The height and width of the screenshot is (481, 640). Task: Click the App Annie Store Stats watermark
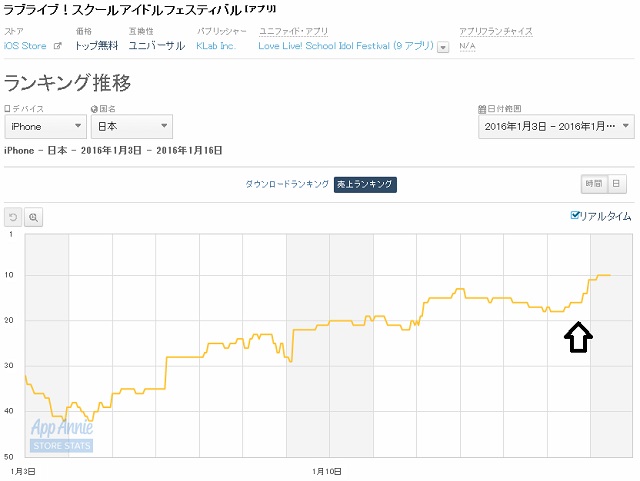[x=62, y=435]
